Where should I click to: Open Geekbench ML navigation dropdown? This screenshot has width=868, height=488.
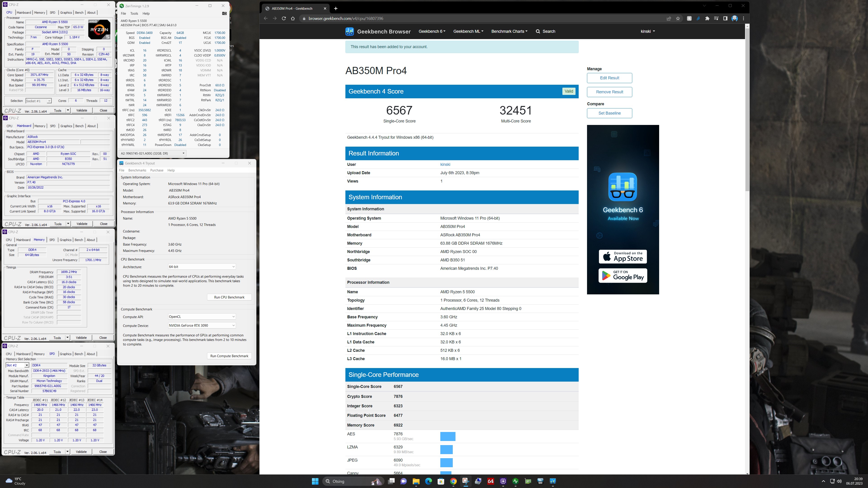click(x=468, y=31)
